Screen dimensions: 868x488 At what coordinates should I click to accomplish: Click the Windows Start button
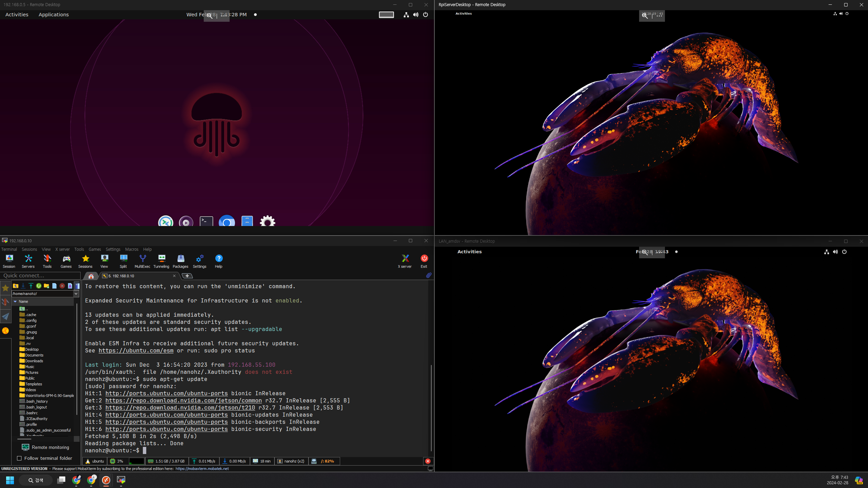coord(10,480)
